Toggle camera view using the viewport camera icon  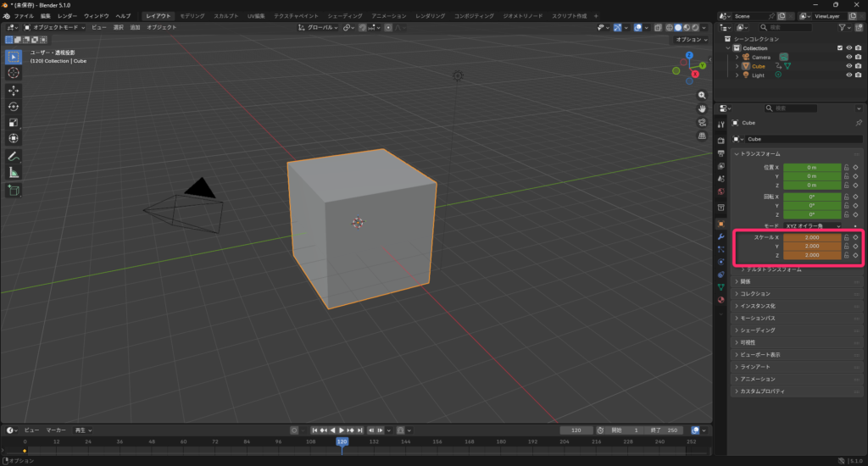pyautogui.click(x=702, y=122)
